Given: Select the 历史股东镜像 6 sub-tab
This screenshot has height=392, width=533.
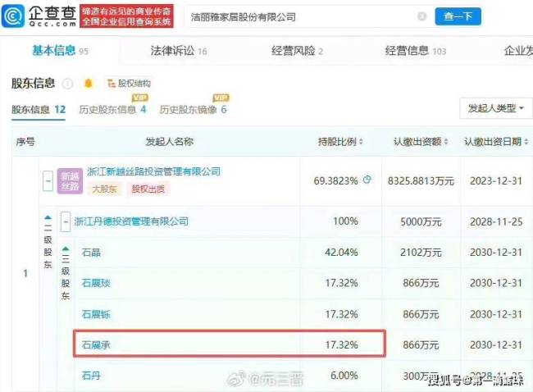Looking at the screenshot, I should coord(193,109).
